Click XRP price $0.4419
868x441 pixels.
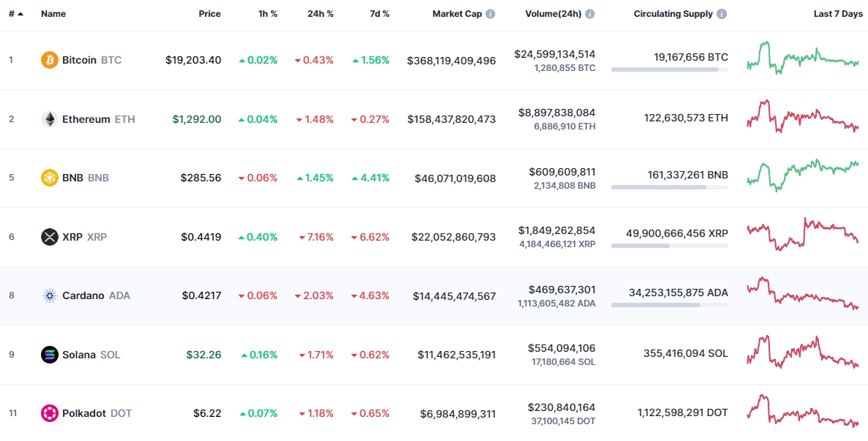tap(201, 237)
